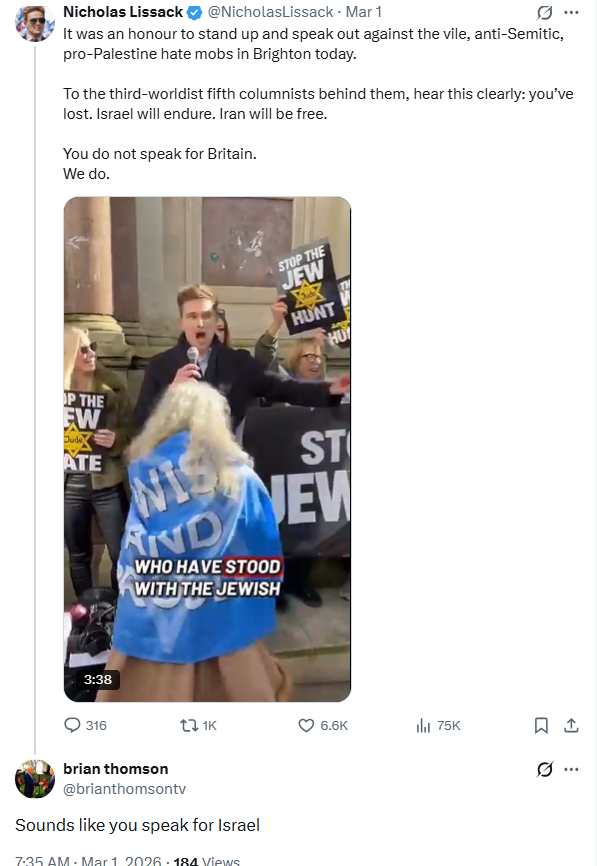Screen dimensions: 597x866
Task: Open Nicholas Lissack's profile avatar
Action: pyautogui.click(x=35, y=23)
